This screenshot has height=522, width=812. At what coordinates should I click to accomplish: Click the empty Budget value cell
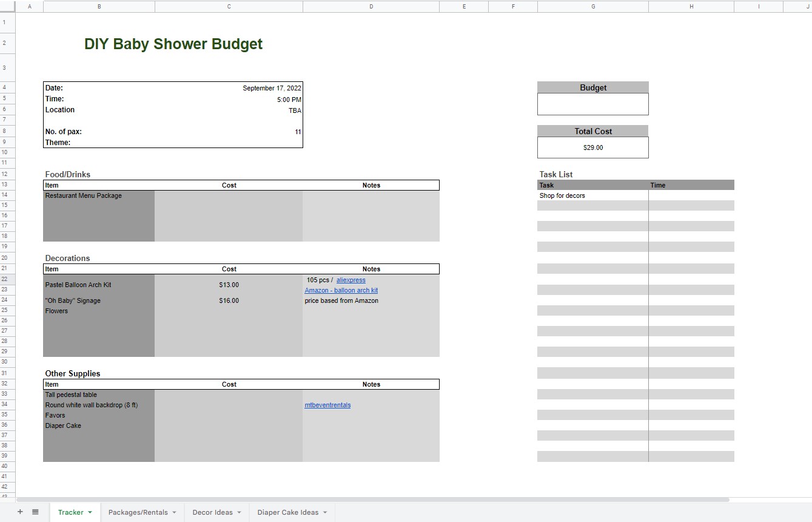(x=593, y=104)
